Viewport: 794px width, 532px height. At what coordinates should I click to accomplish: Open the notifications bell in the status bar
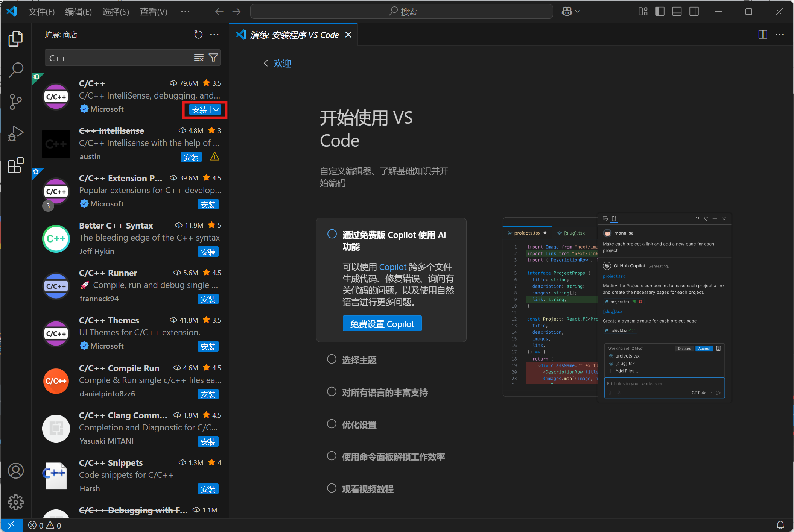coord(780,525)
